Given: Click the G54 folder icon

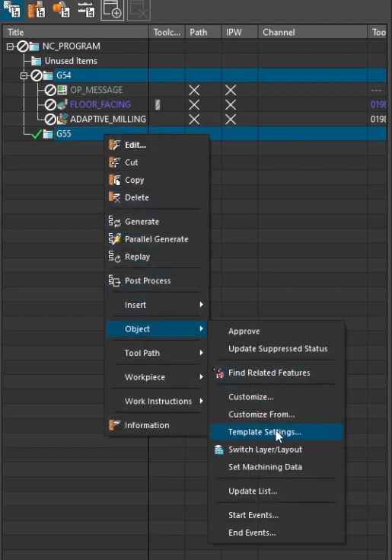Looking at the screenshot, I should pos(48,75).
